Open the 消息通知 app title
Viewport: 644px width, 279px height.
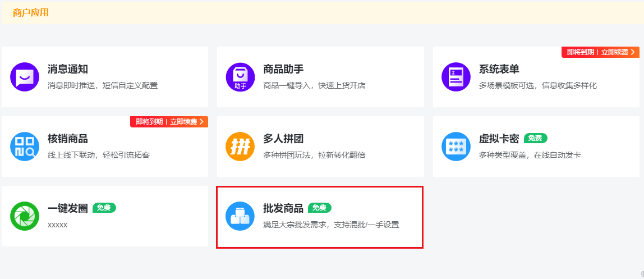pyautogui.click(x=68, y=69)
